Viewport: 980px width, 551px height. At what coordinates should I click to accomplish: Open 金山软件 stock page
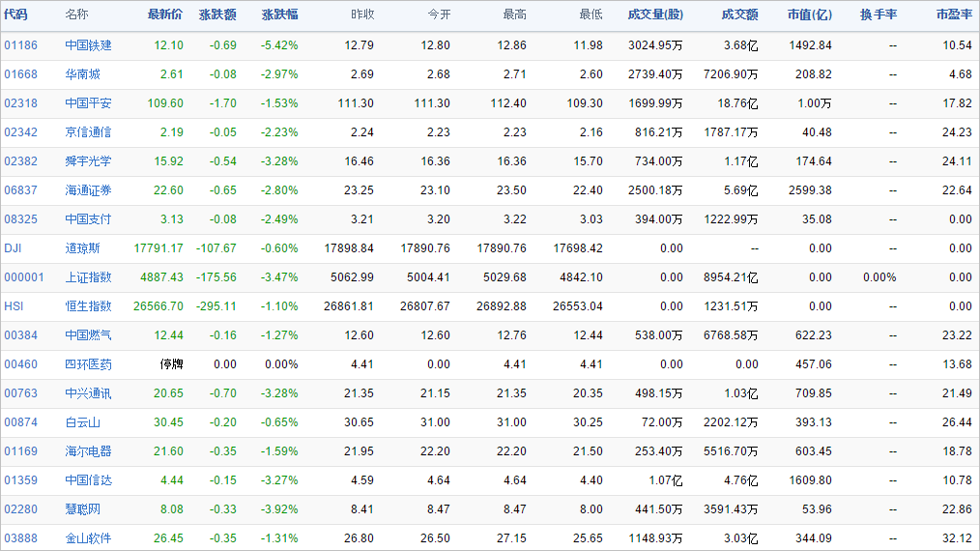point(88,538)
